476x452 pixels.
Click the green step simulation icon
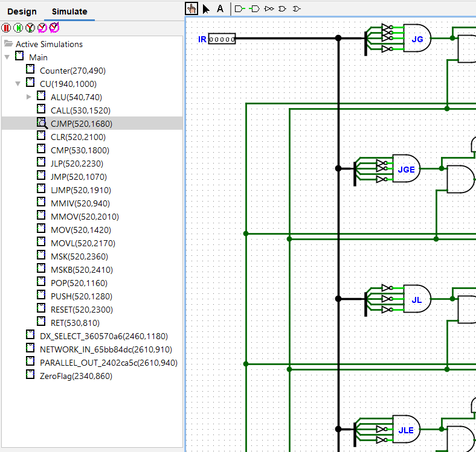18,28
